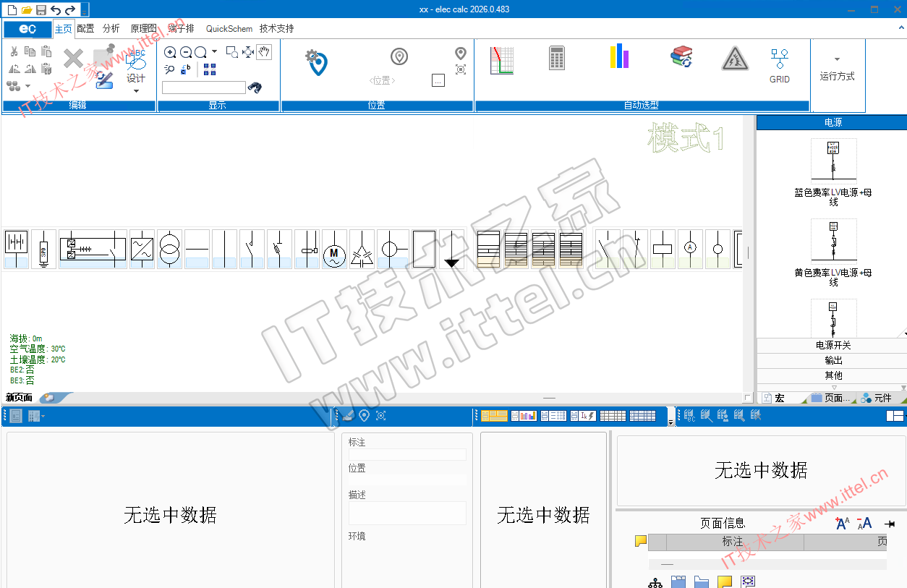
Task: Toggle the Ik lightning table view
Action: click(x=583, y=416)
